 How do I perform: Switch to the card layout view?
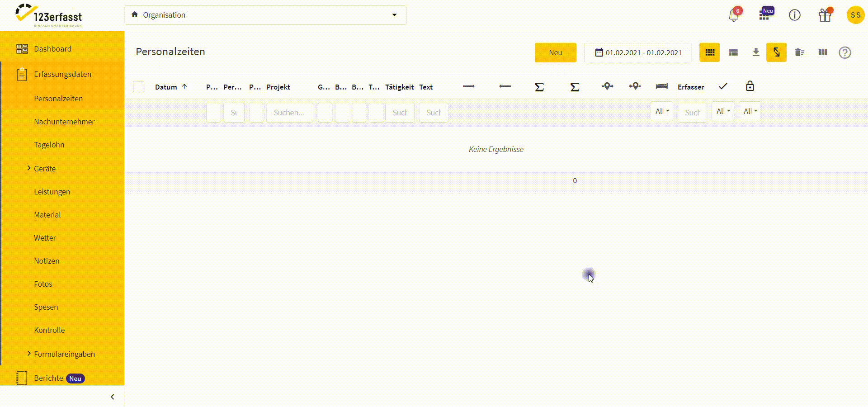(x=733, y=52)
